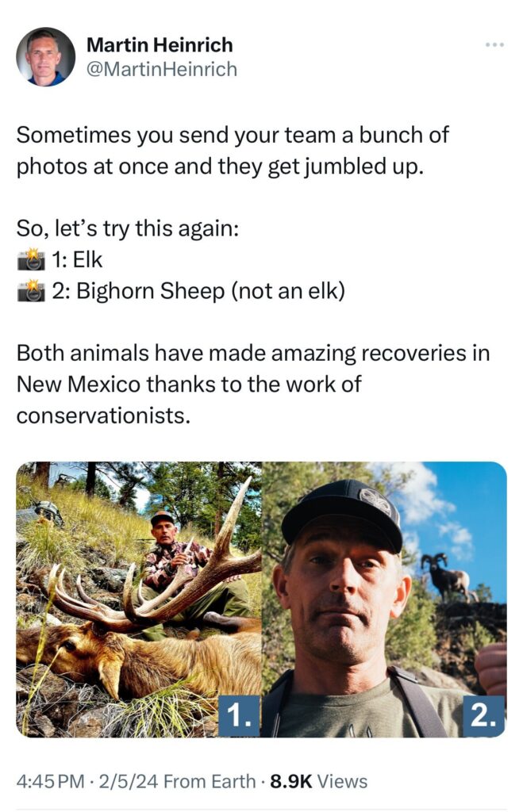523x812 pixels.
Task: Click the 'Bighorn Sheep (not an elk)' line
Action: point(198,291)
